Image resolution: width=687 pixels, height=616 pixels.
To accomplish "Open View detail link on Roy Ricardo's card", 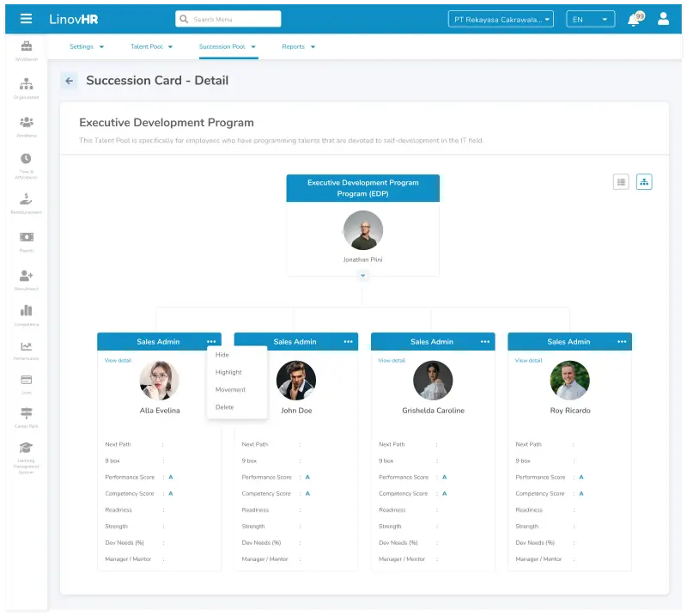I will coord(528,361).
